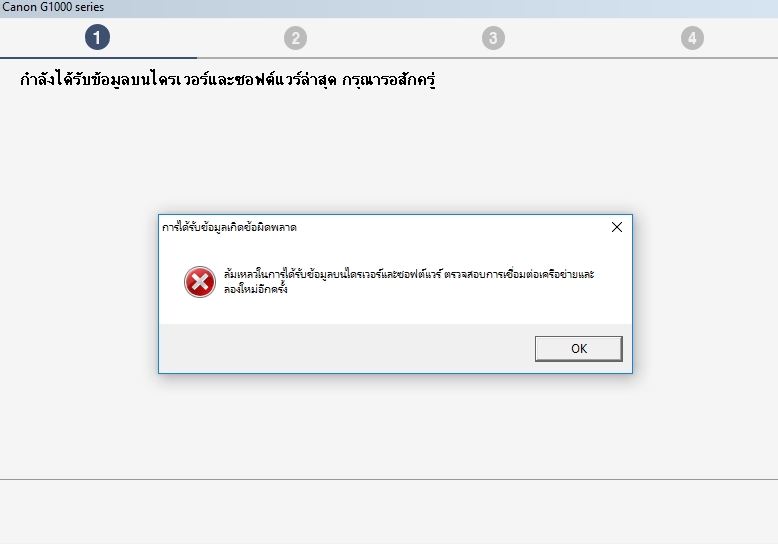Click the blue progress bar under step 1
This screenshot has height=544, width=778.
pyautogui.click(x=98, y=58)
